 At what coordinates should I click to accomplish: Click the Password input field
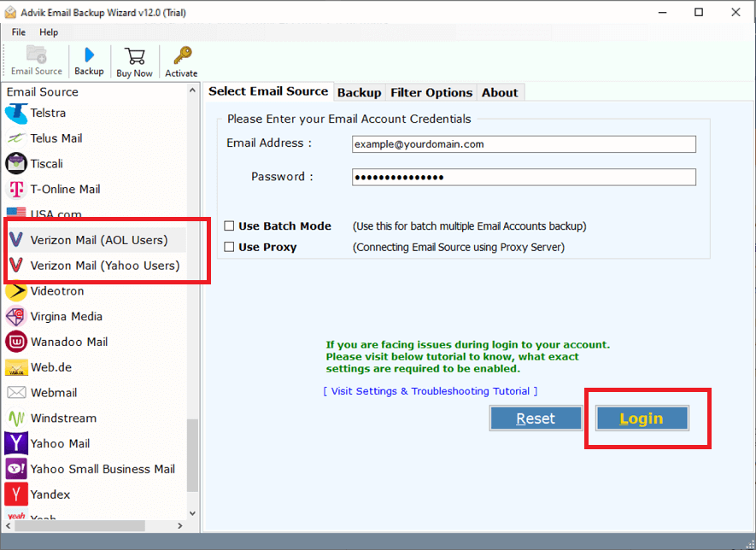[x=524, y=177]
